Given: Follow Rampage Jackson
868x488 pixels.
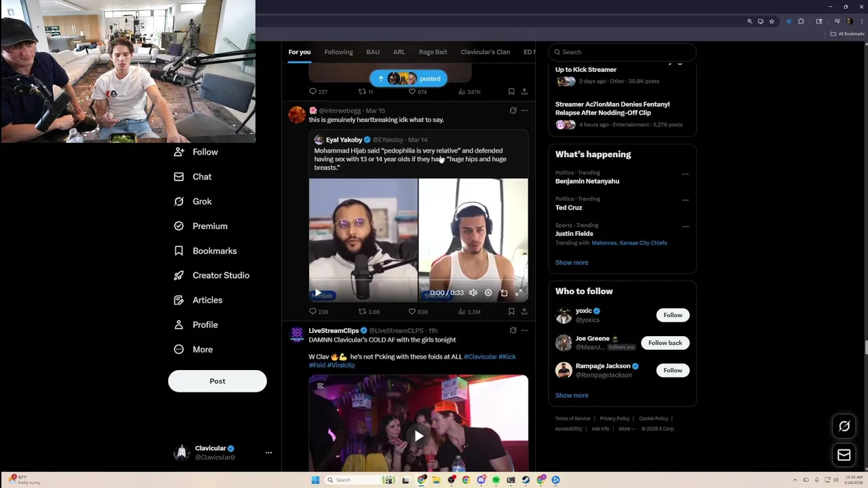Looking at the screenshot, I should [673, 370].
